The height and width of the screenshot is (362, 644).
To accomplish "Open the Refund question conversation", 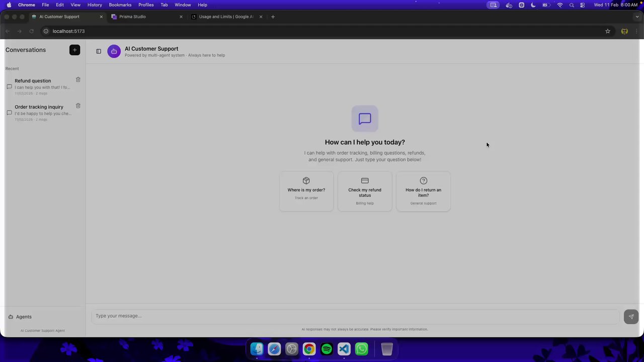I will pyautogui.click(x=43, y=86).
